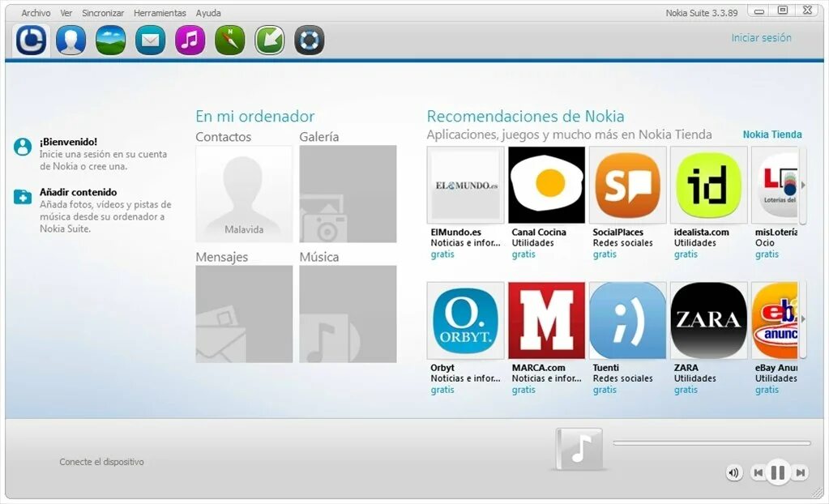The width and height of the screenshot is (829, 504).
Task: Click the music album art placeholder
Action: click(x=579, y=448)
